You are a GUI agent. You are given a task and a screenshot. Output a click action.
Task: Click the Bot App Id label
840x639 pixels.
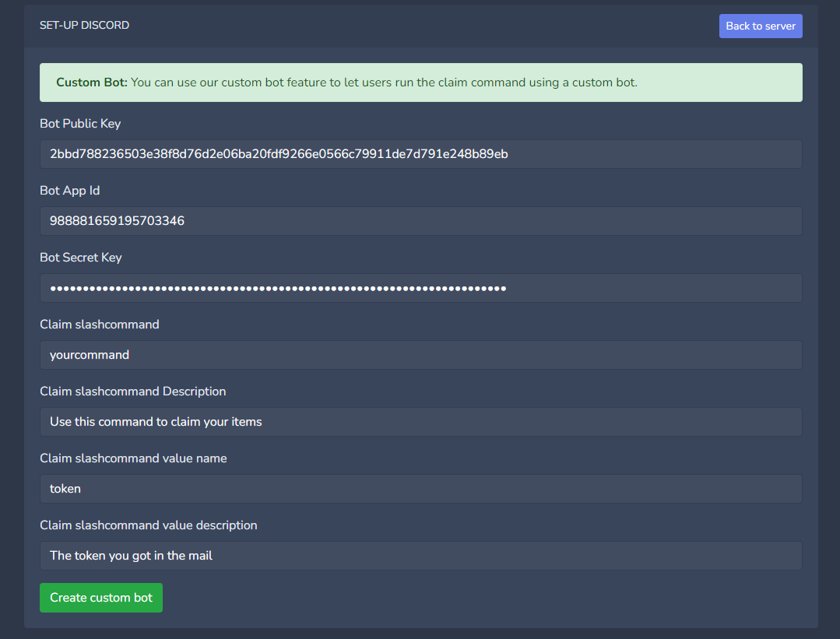point(70,191)
